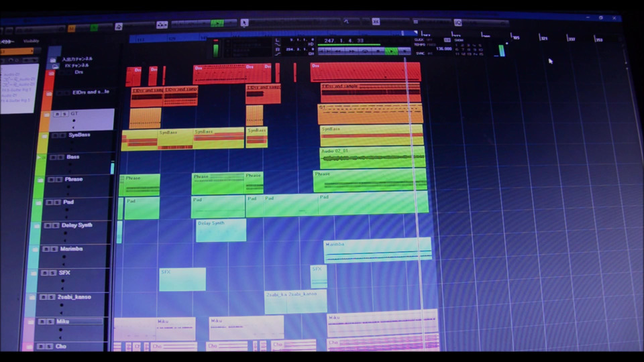The height and width of the screenshot is (362, 644).
Task: Click the output level meter in transport
Action: tap(502, 50)
